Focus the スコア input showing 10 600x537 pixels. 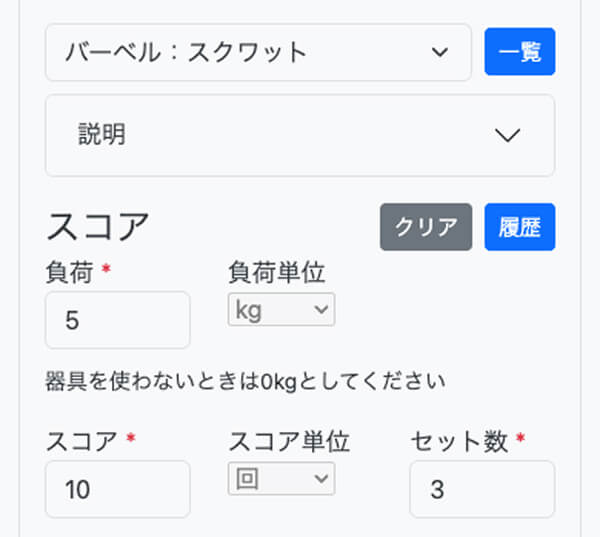point(117,489)
